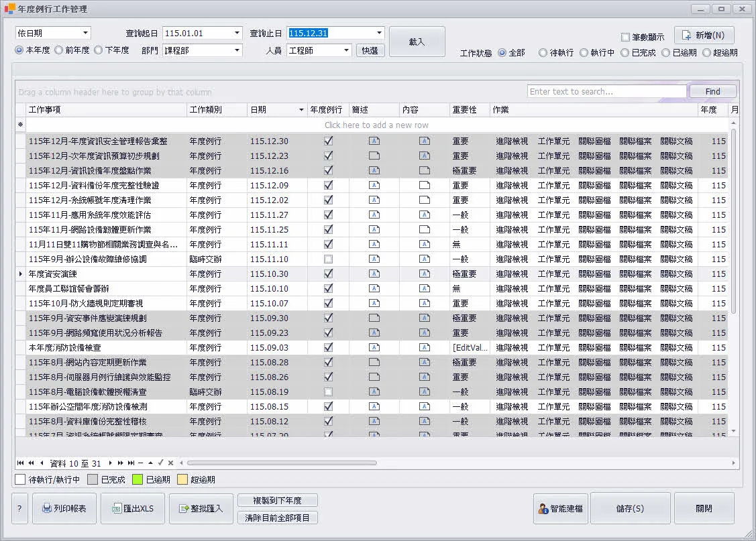756x541 pixels.
Task: Go to next record in navigator
Action: pos(111,463)
